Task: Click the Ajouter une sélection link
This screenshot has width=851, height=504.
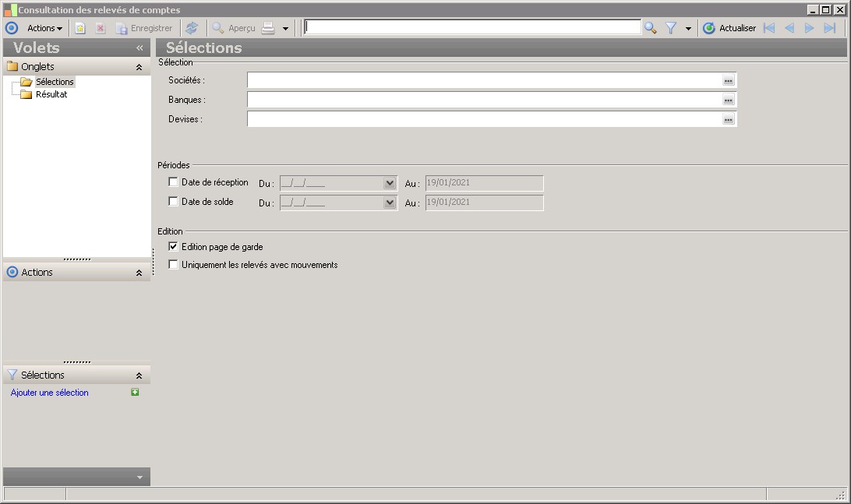Action: tap(49, 393)
